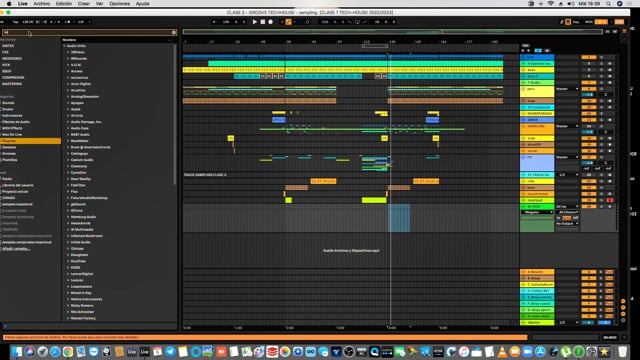Clear the browser search with the X icon

pos(174,32)
